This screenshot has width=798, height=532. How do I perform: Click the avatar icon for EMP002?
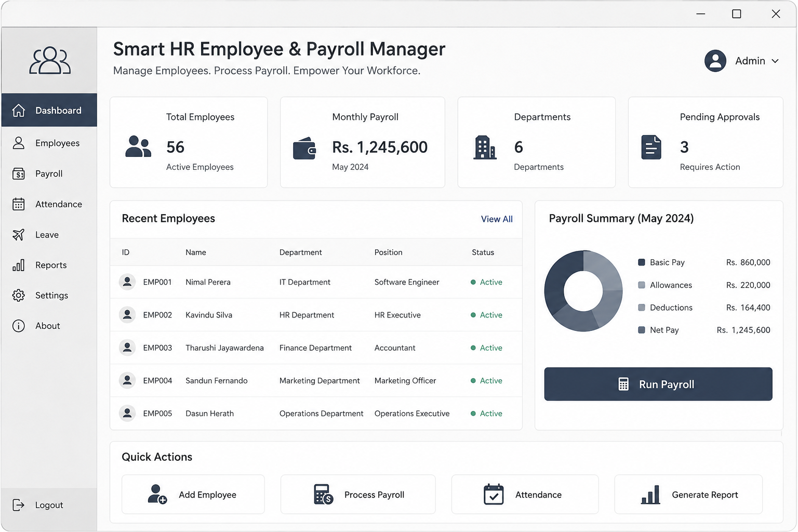(x=127, y=314)
